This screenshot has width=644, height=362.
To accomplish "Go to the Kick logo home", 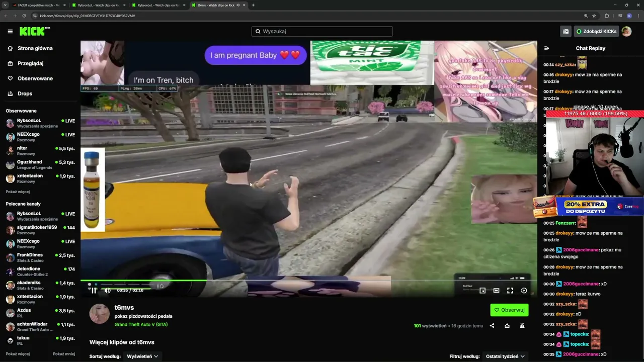I will tap(35, 31).
